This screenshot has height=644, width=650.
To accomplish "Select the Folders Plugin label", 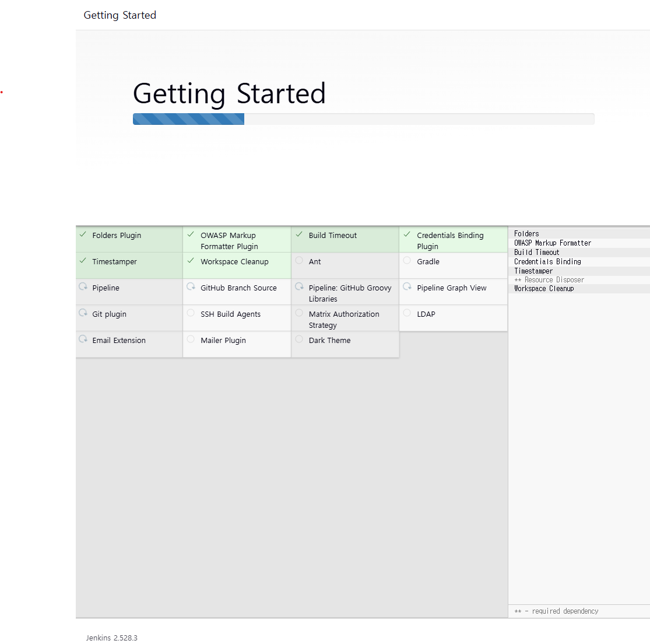I will click(x=117, y=236).
